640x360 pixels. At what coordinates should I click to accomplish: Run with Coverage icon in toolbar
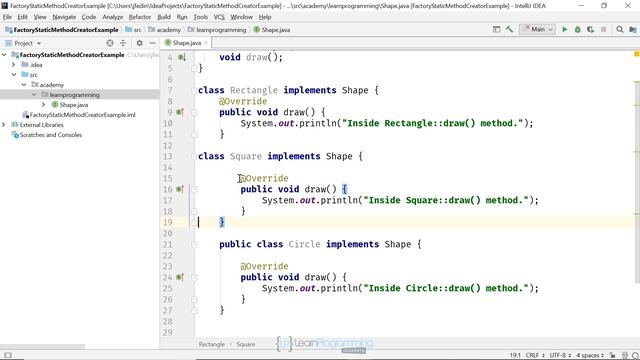(x=590, y=29)
